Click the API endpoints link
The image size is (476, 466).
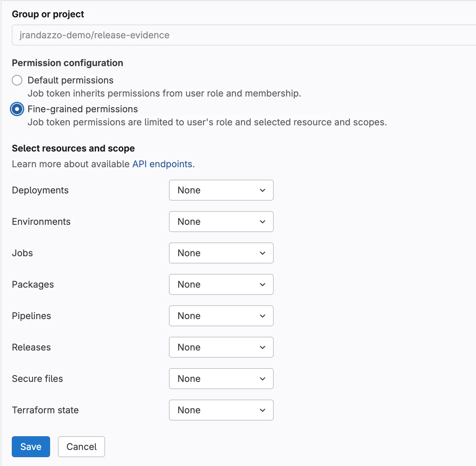click(x=162, y=164)
